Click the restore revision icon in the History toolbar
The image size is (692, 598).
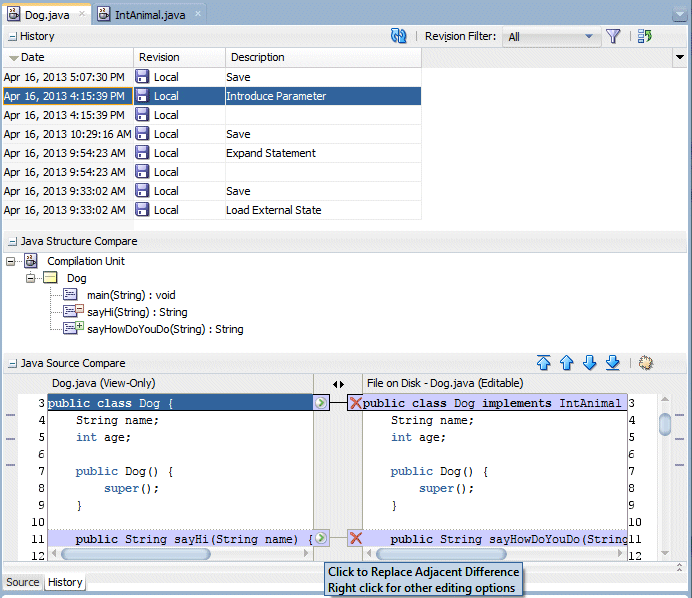(x=645, y=36)
